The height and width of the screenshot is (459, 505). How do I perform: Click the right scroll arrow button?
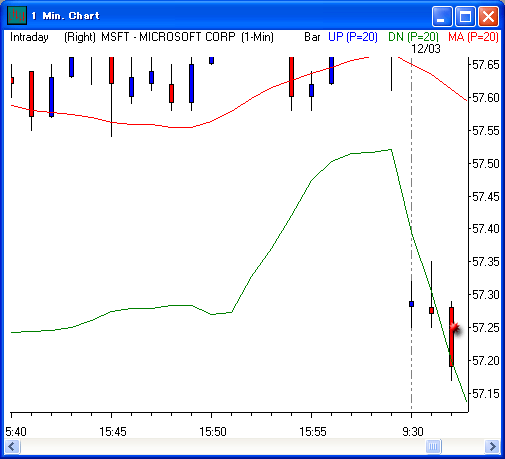point(492,446)
